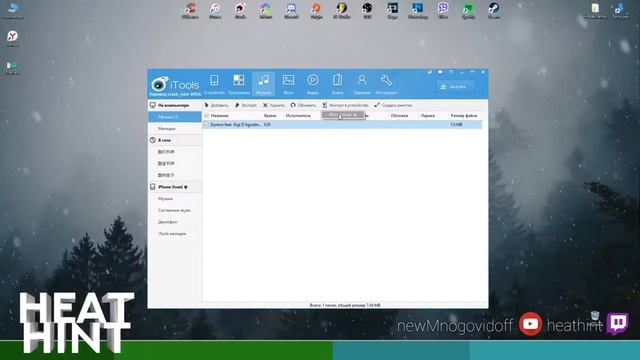Viewport: 640px width, 360px height.
Task: Click the Refresh (Обновить) toolbar button
Action: pos(303,105)
